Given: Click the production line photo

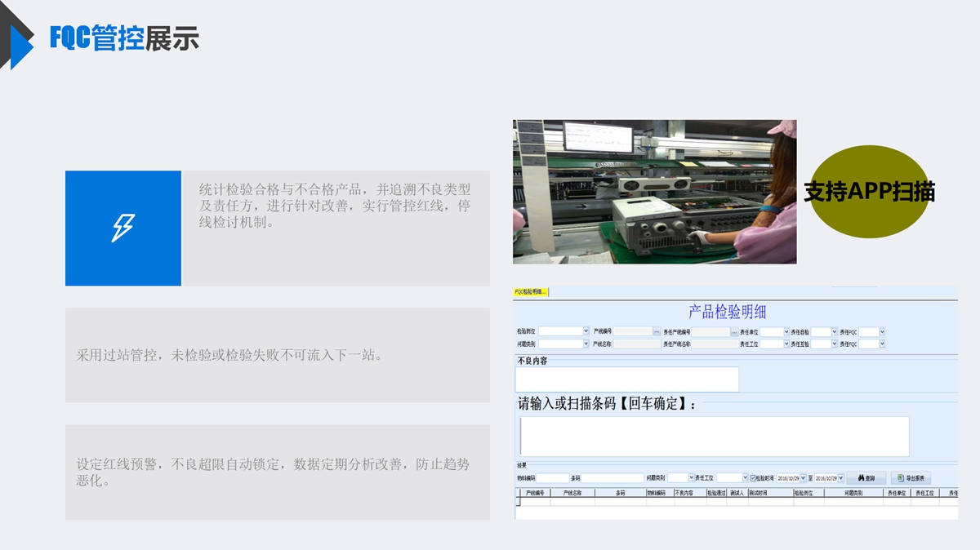Looking at the screenshot, I should (x=654, y=192).
